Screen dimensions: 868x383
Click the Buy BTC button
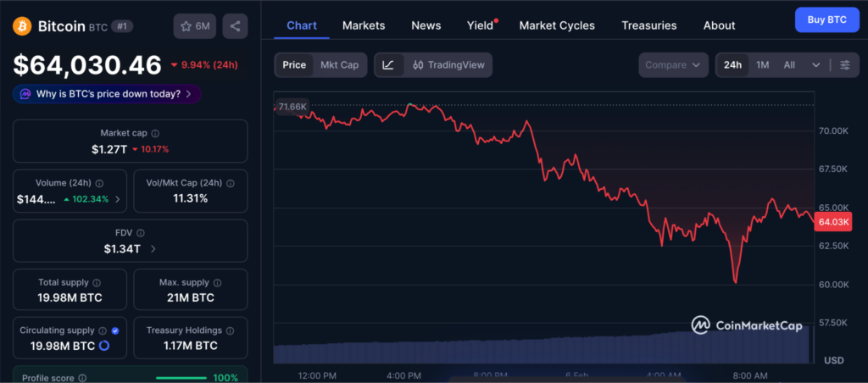click(x=826, y=19)
